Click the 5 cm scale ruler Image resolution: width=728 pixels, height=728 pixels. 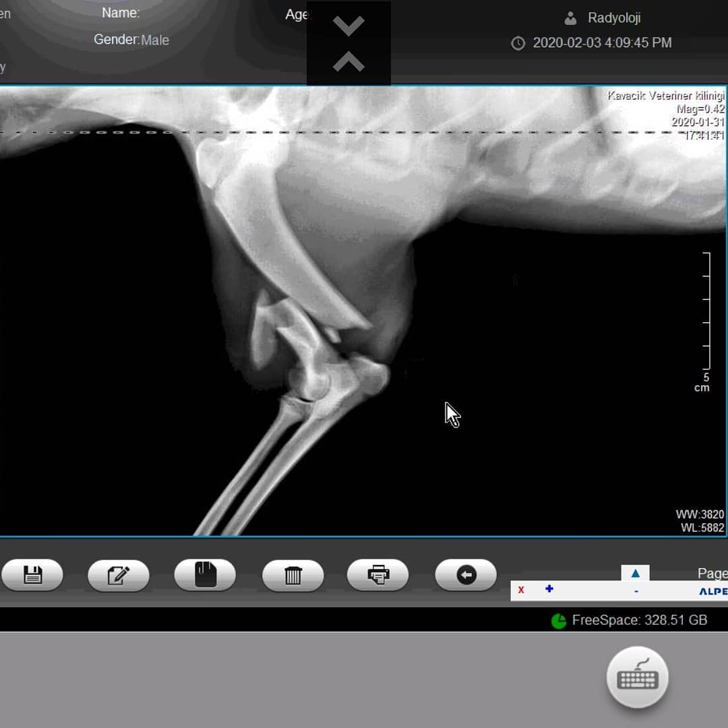(706, 311)
